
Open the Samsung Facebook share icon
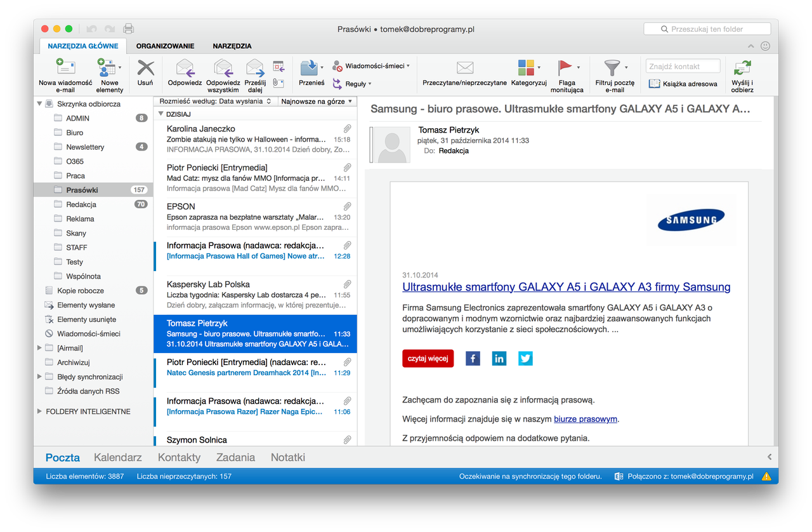473,358
